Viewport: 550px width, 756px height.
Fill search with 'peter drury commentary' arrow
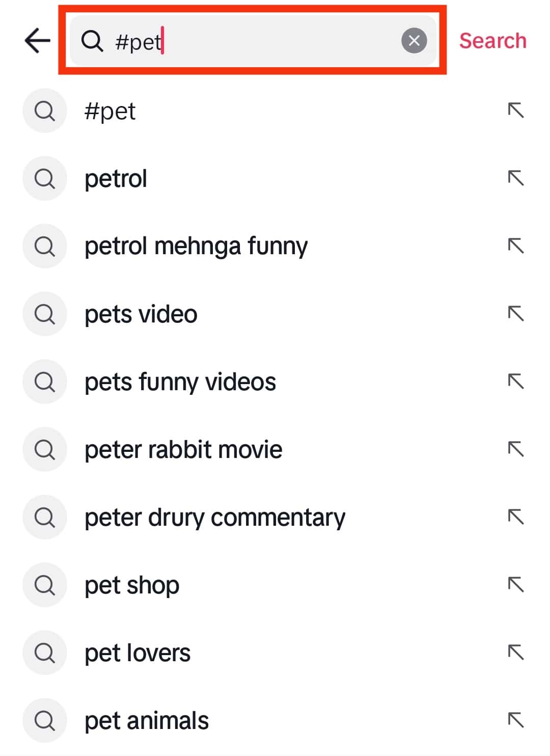[516, 517]
